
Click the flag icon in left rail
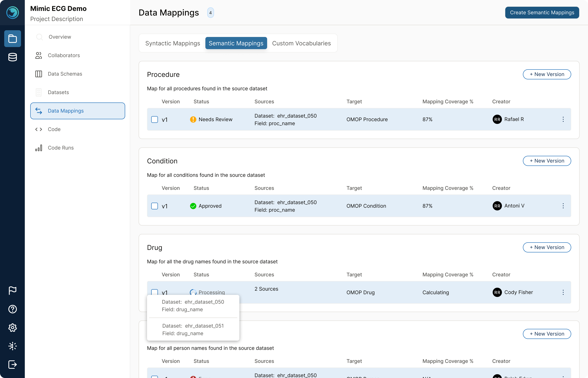tap(13, 290)
